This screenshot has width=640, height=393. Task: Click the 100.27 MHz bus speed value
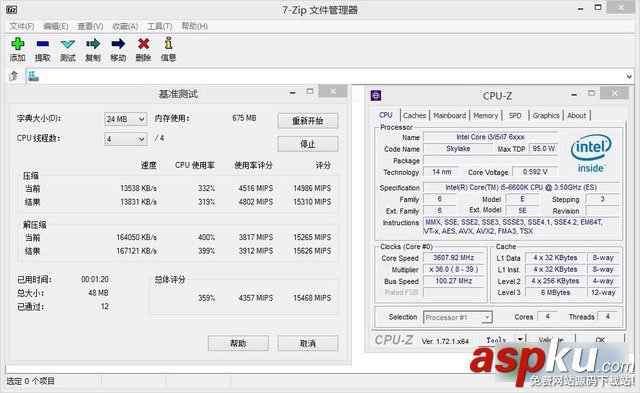pyautogui.click(x=453, y=281)
